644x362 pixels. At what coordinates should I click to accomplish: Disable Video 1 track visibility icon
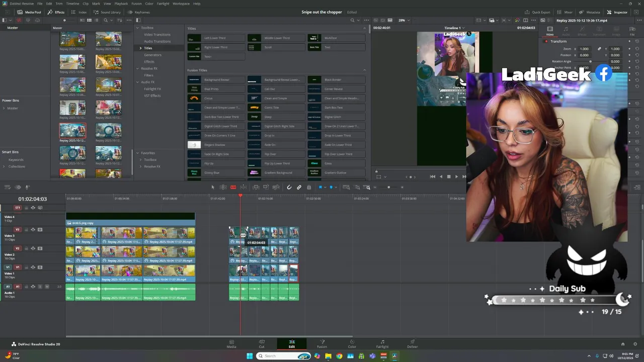click(39, 267)
